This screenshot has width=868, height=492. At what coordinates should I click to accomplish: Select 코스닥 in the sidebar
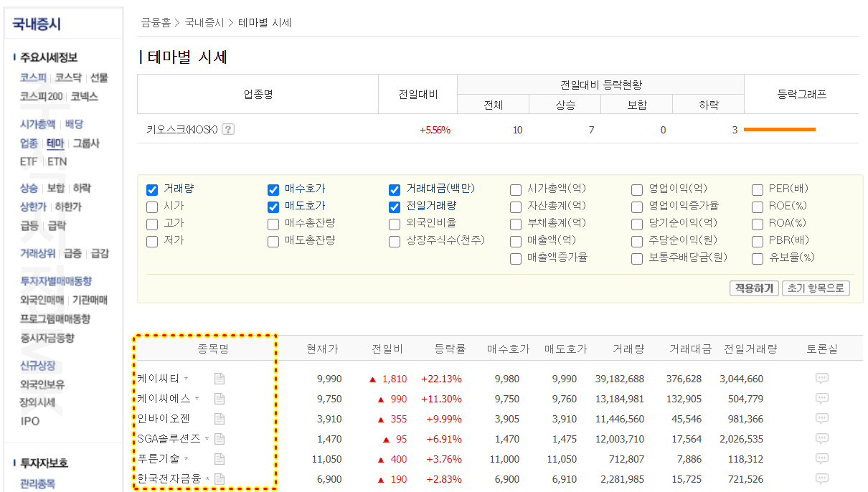coord(68,77)
